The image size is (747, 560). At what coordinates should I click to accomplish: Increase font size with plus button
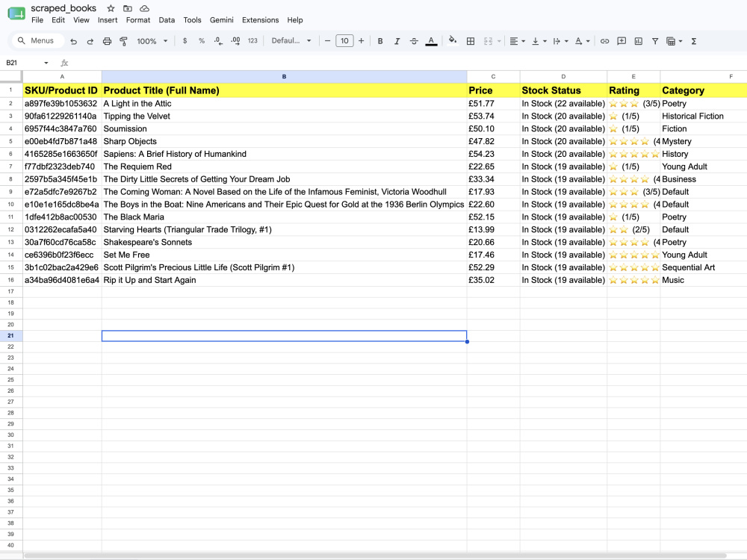(x=361, y=41)
